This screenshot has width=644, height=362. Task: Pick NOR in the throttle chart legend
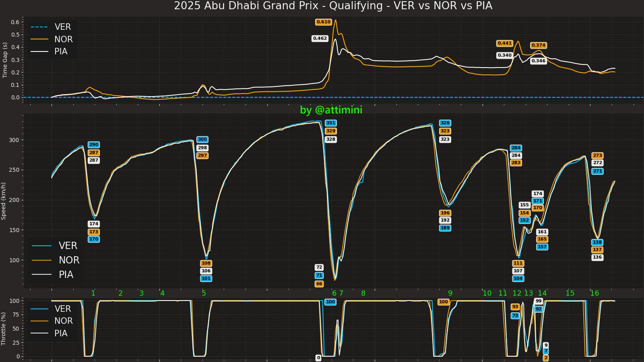pyautogui.click(x=52, y=321)
